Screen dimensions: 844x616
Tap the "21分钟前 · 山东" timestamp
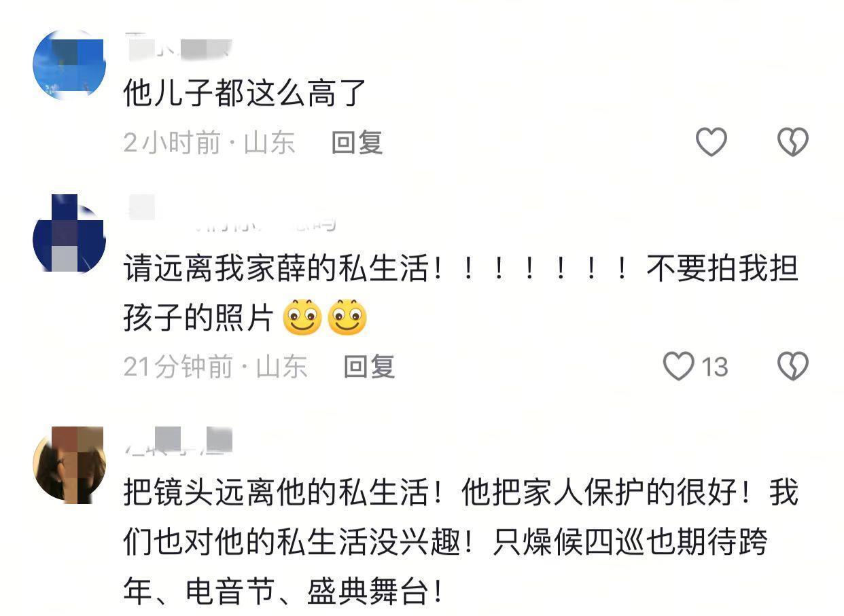[215, 367]
